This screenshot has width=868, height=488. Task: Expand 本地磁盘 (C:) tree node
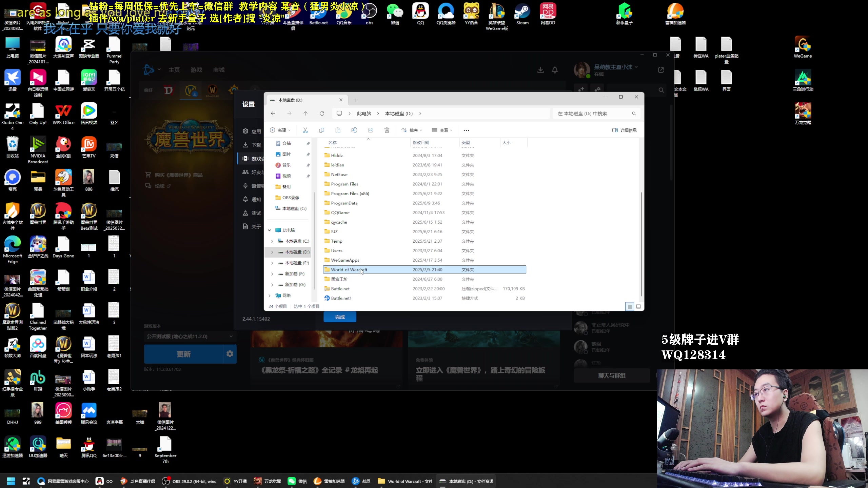[x=272, y=241]
